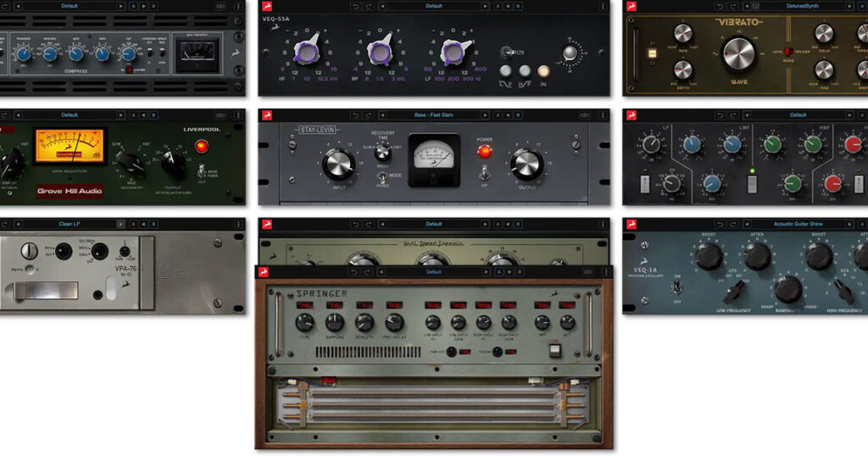Image resolution: width=868 pixels, height=456 pixels.
Task: Open the three-dot menu in Springer
Action: 606,272
